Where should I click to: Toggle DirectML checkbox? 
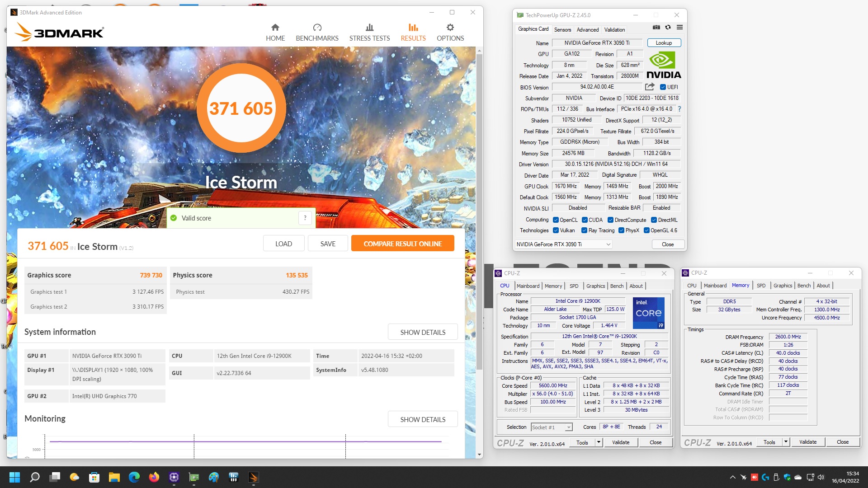654,220
